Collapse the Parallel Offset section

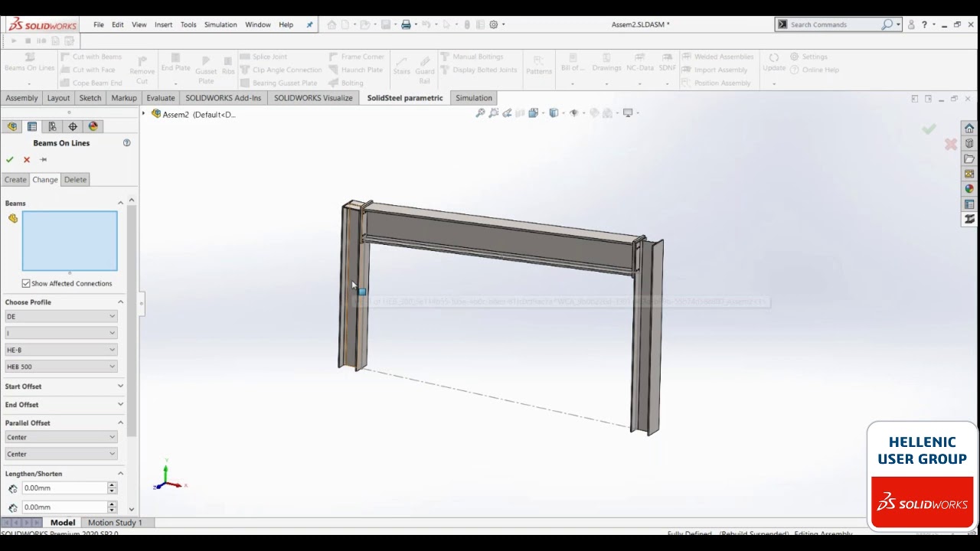120,422
